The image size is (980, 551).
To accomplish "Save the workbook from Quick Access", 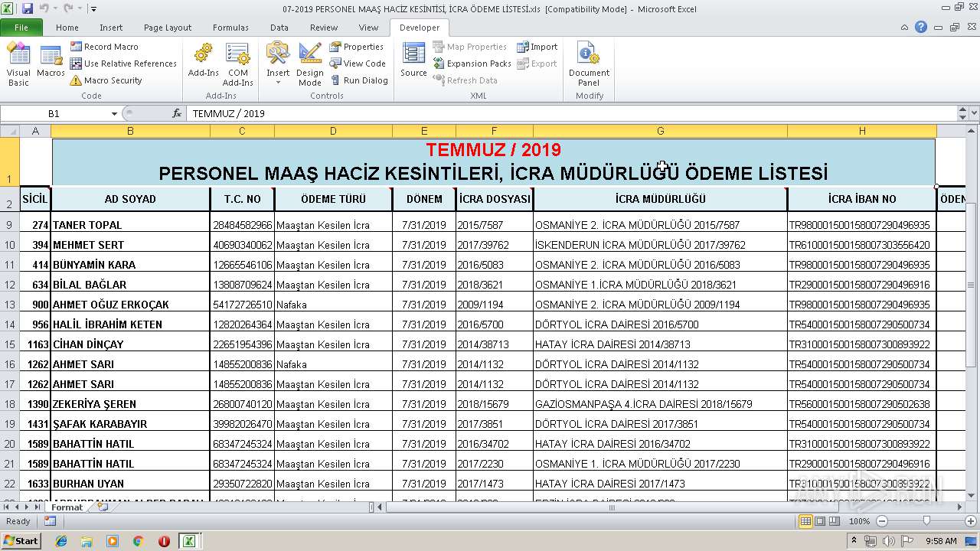I will 28,8.
